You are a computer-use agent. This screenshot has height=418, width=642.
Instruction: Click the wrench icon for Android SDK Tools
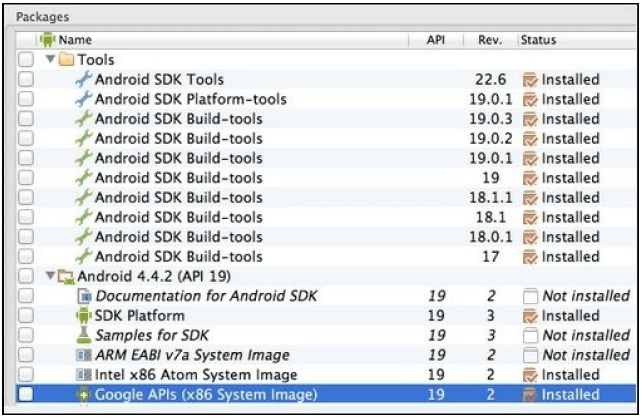coord(84,79)
